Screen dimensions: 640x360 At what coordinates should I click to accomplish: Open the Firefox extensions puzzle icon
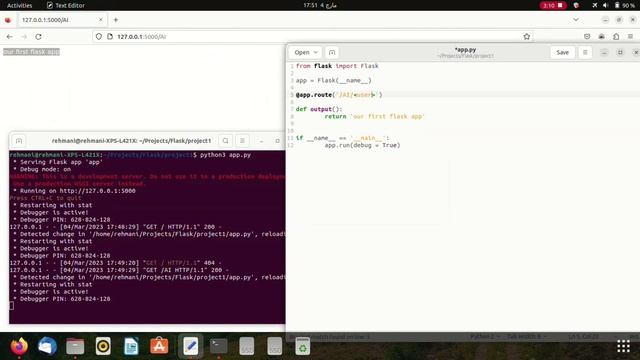[616, 37]
